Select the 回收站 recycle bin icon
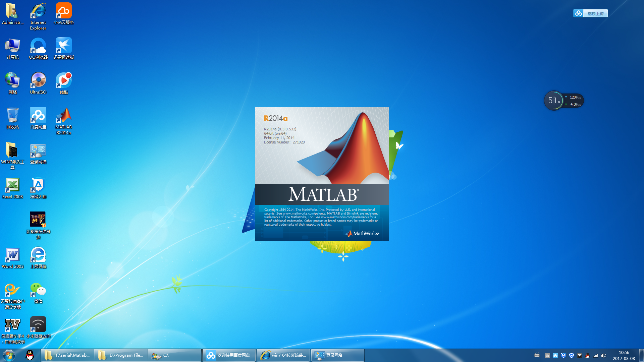The image size is (644, 362). point(13,118)
